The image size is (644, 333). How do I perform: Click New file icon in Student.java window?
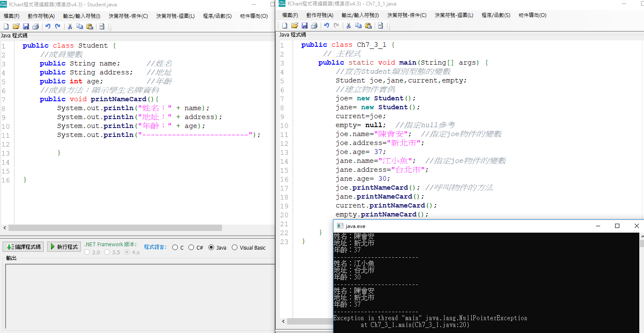[x=6, y=26]
